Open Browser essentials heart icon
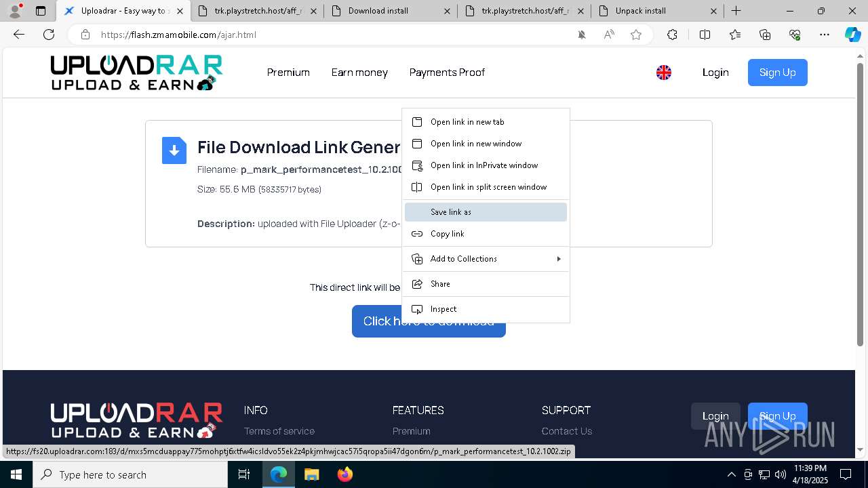 click(795, 35)
